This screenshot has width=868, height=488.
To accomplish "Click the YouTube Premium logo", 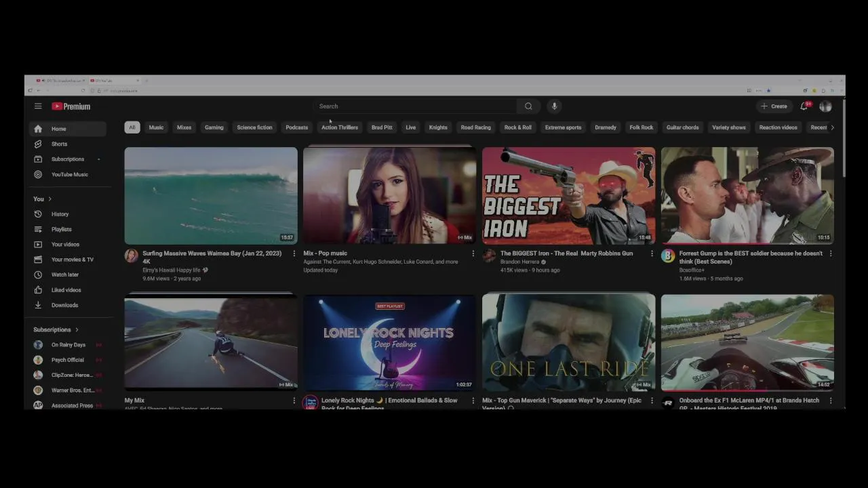I will pos(71,106).
